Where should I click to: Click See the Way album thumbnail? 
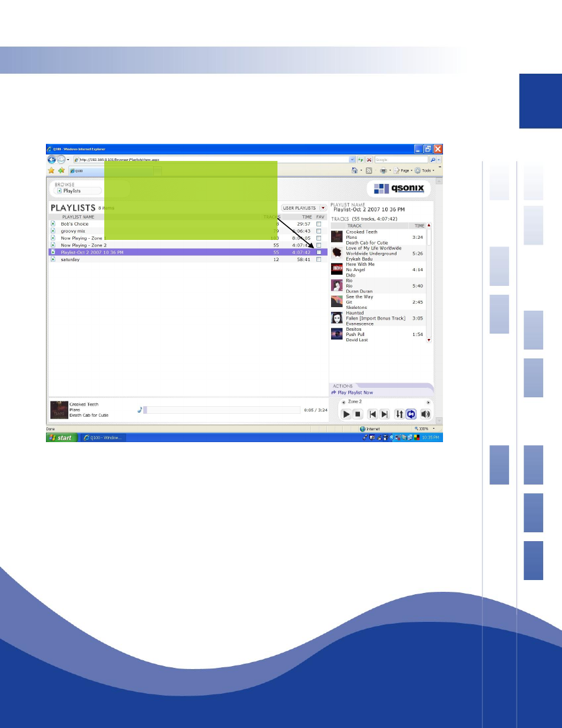tap(337, 301)
